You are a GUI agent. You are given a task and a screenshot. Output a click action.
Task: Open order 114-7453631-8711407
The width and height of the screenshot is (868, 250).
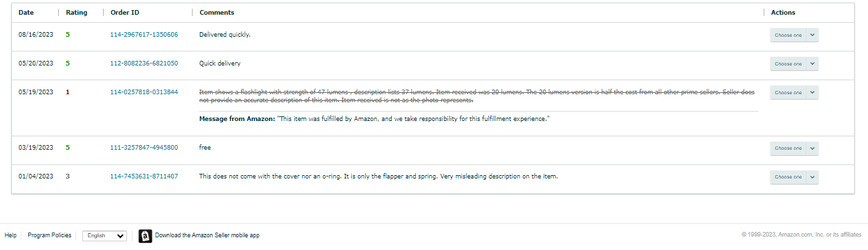coord(144,176)
